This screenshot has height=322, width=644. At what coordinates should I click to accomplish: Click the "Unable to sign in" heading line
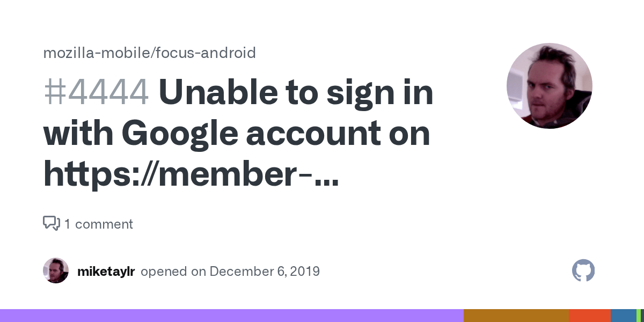296,92
